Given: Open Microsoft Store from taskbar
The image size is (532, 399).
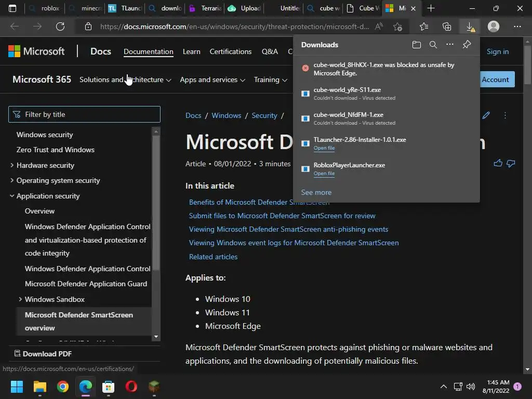Looking at the screenshot, I should tap(108, 387).
